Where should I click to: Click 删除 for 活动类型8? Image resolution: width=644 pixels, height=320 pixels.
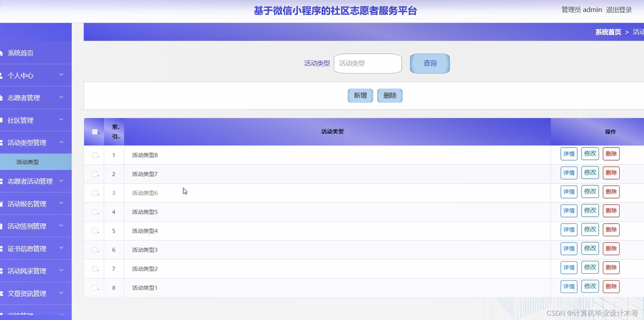(x=611, y=154)
